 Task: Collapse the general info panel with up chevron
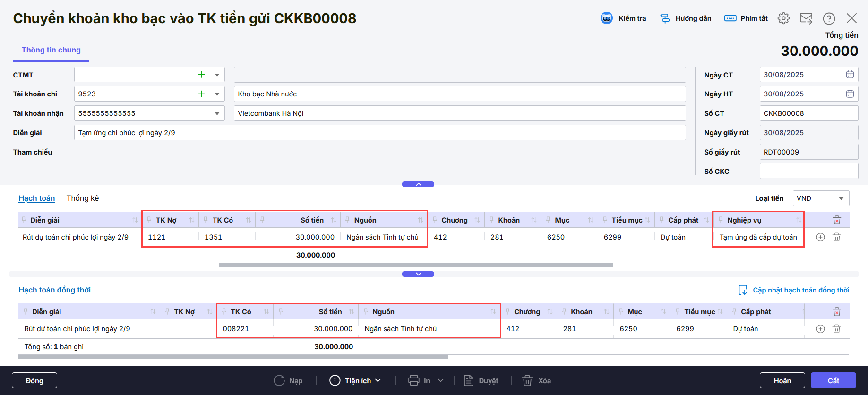pos(418,184)
